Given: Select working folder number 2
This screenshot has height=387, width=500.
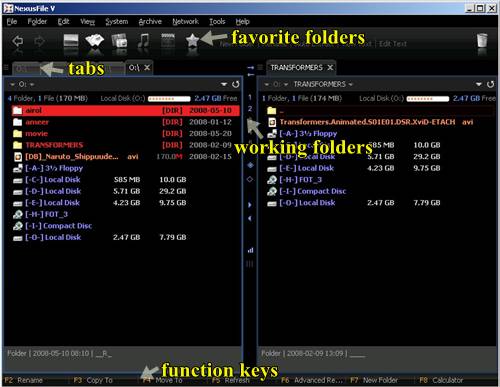Looking at the screenshot, I should point(250,109).
